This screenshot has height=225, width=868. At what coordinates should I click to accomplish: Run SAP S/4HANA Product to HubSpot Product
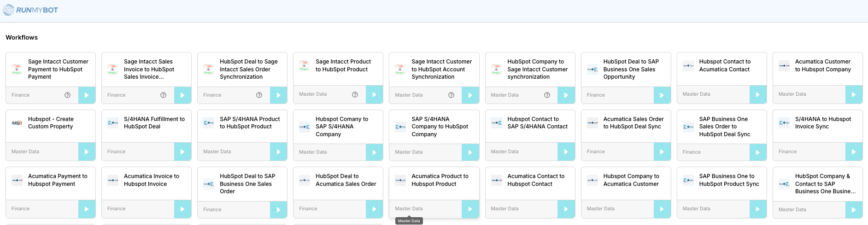click(278, 152)
